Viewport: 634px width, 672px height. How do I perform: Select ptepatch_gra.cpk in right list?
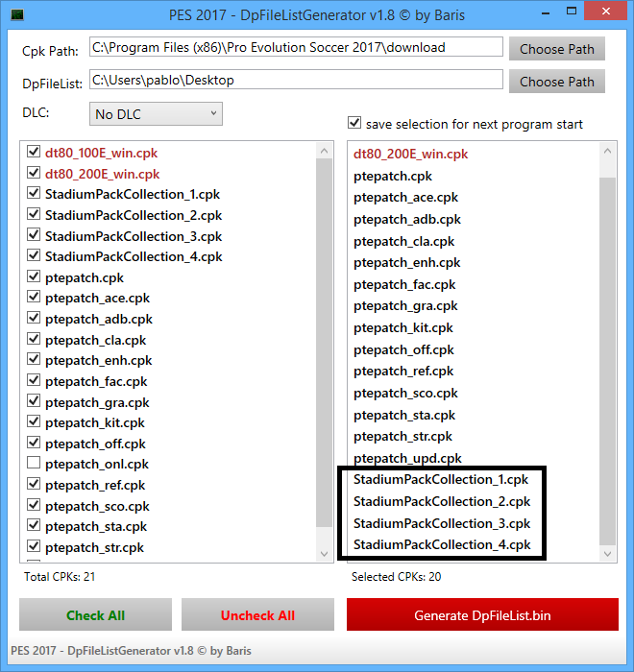(x=405, y=305)
